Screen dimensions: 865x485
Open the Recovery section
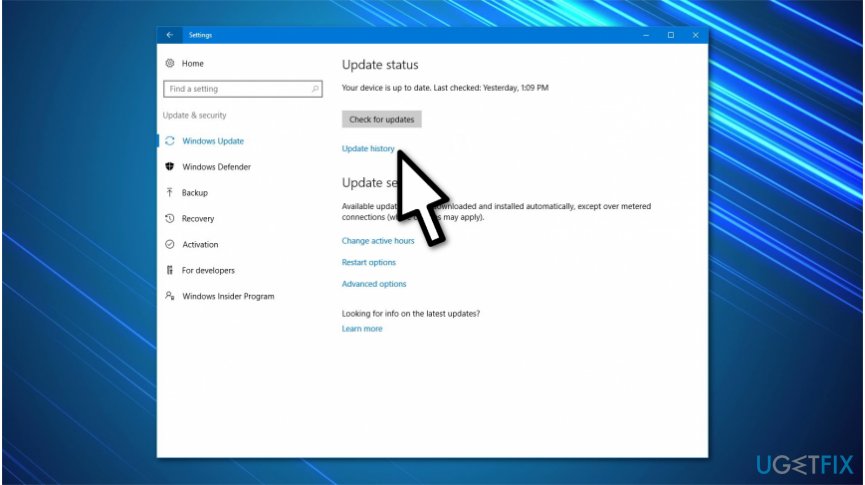(198, 218)
